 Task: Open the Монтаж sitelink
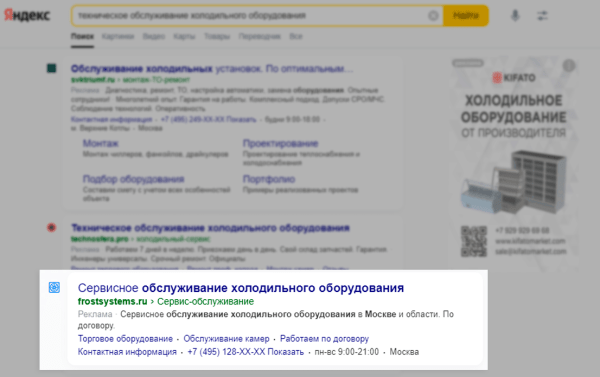101,144
